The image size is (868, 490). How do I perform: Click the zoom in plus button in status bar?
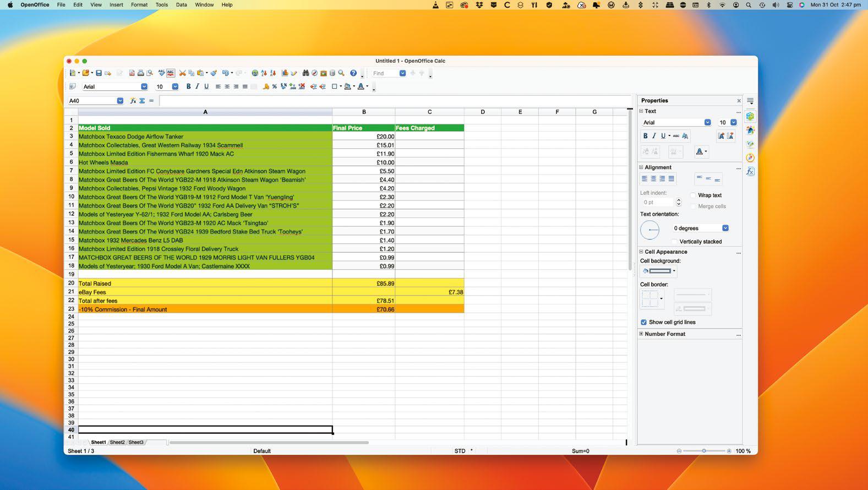click(729, 451)
